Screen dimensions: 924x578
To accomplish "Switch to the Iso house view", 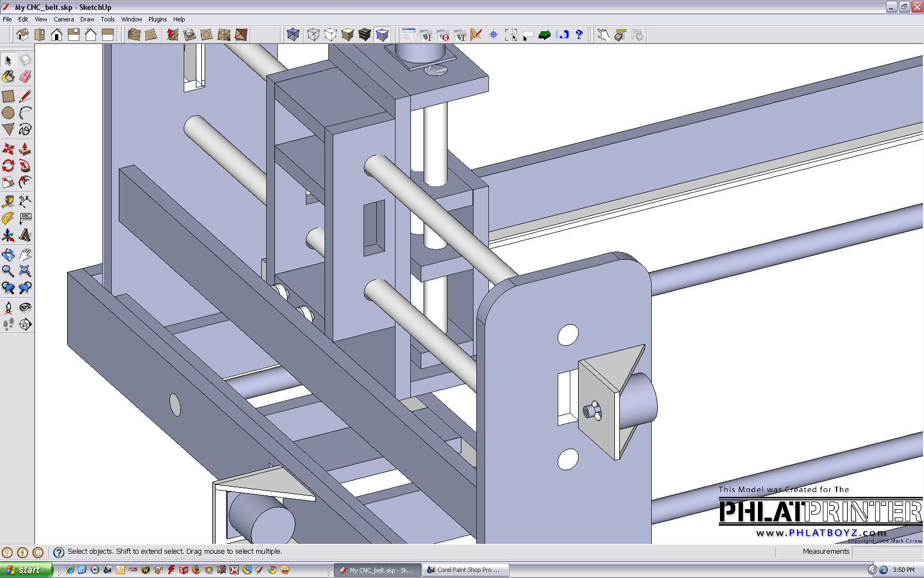I will (x=23, y=35).
